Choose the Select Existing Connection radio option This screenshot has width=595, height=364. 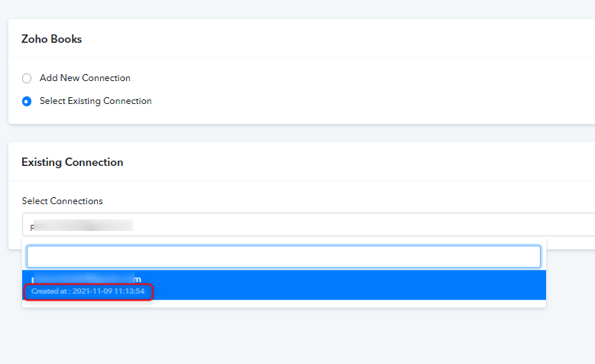(x=27, y=102)
